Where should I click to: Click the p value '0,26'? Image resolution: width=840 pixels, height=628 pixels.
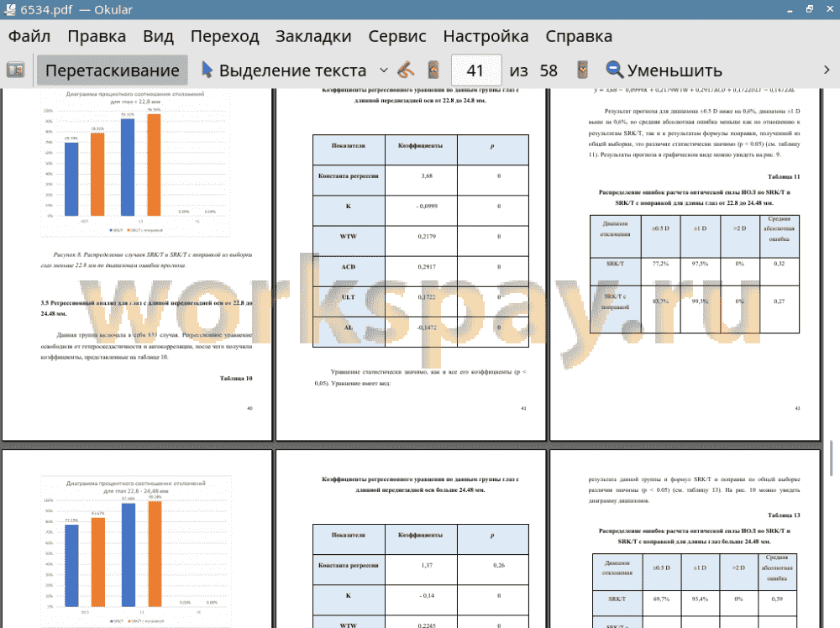[499, 565]
